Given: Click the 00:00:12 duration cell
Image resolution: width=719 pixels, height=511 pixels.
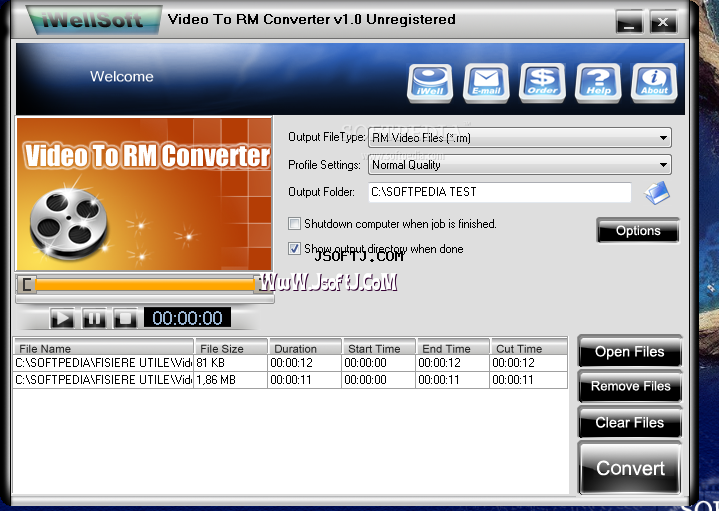Looking at the screenshot, I should 304,363.
